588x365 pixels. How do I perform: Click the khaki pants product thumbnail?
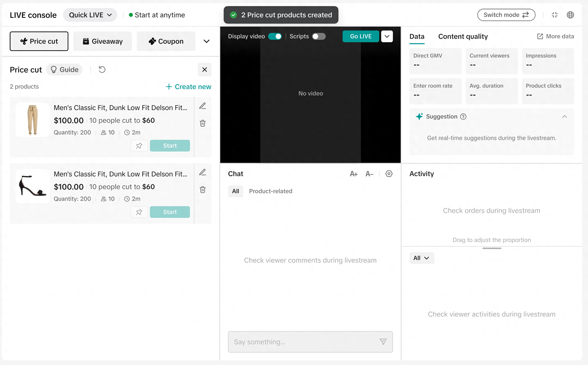[x=32, y=120]
